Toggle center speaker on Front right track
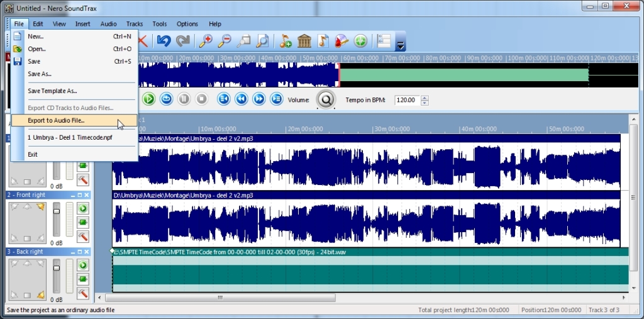The height and width of the screenshot is (319, 644). coord(27,206)
